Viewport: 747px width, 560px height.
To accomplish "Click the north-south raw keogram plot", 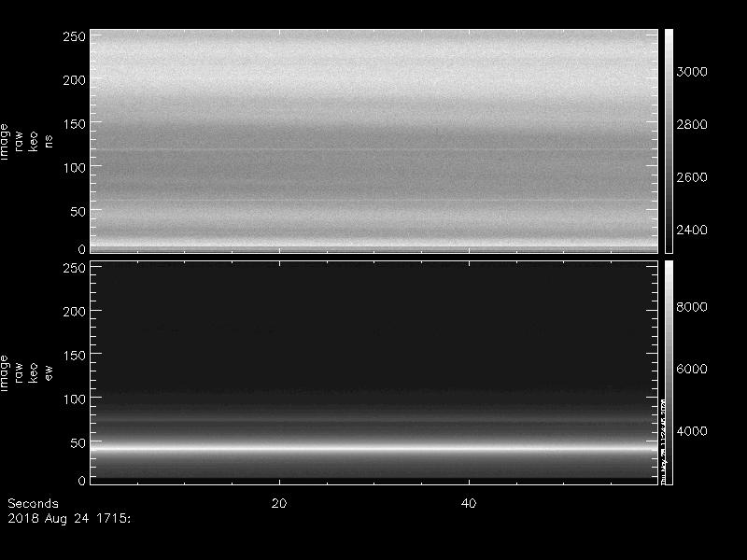I will tap(374, 141).
